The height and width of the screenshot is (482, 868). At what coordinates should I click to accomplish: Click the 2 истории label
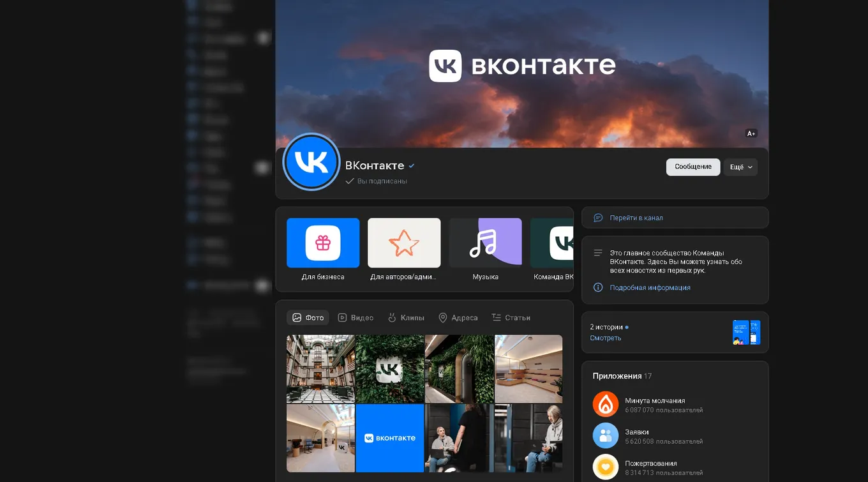pyautogui.click(x=606, y=327)
